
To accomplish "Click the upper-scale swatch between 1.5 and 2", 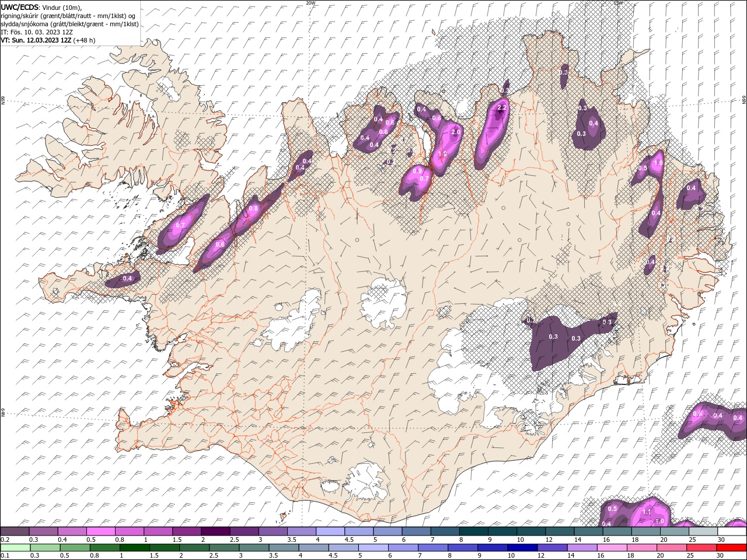I will click(187, 531).
